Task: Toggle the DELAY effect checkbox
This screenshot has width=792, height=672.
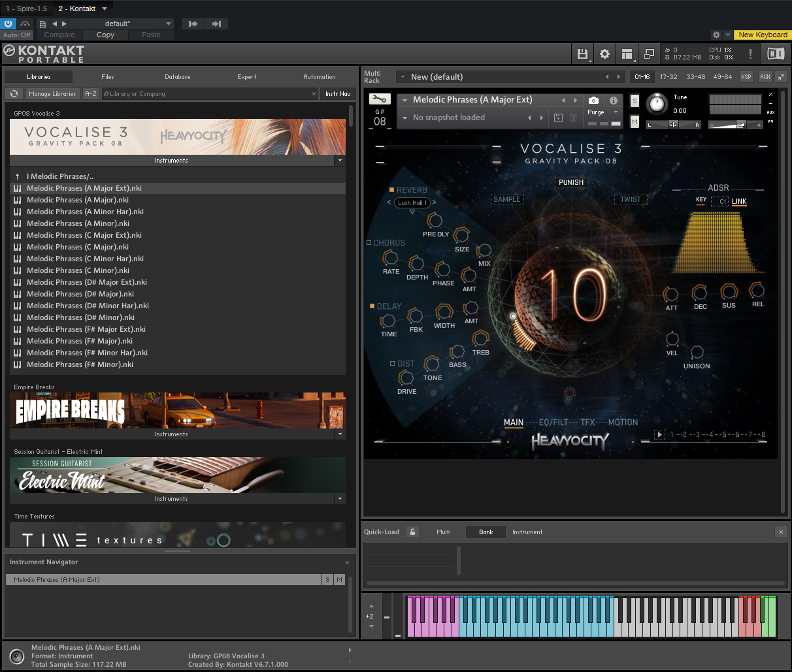Action: [x=372, y=306]
